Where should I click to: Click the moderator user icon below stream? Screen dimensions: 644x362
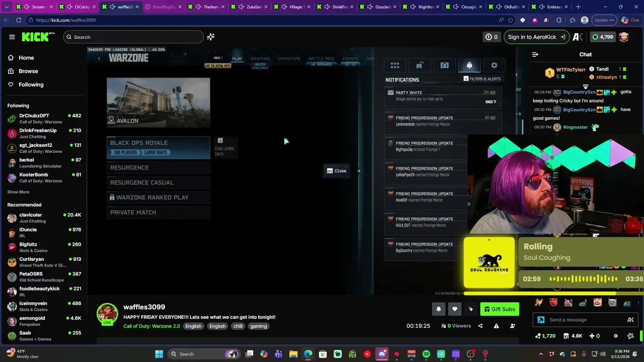pyautogui.click(x=513, y=326)
